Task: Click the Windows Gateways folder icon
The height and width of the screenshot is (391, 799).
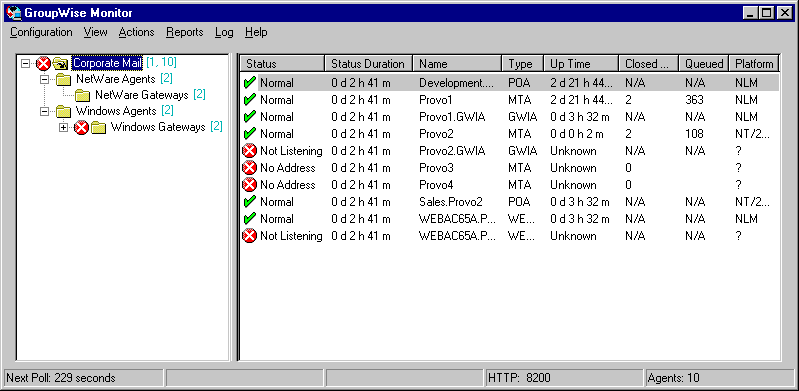Action: pyautogui.click(x=98, y=127)
